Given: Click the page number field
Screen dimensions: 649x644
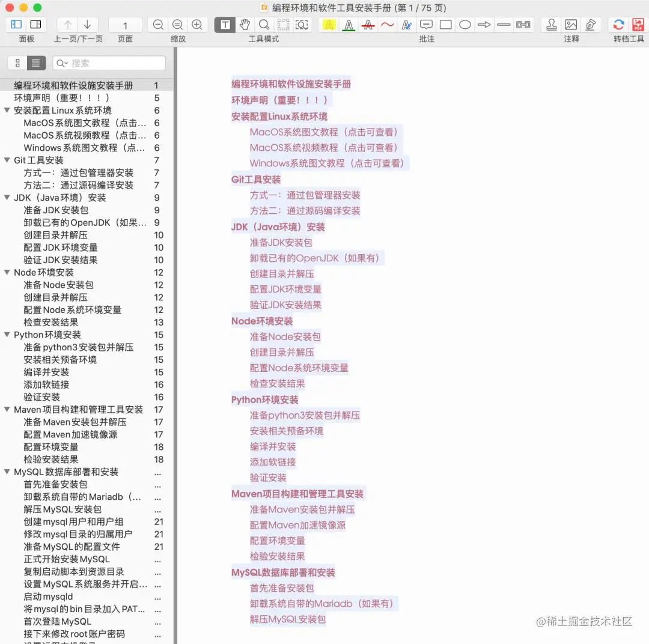Looking at the screenshot, I should tap(125, 26).
